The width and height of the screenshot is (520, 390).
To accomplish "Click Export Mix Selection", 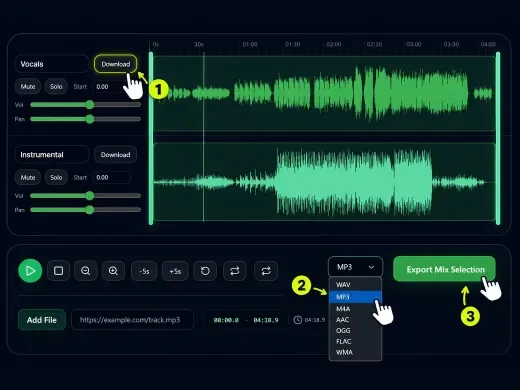I will click(x=445, y=269).
